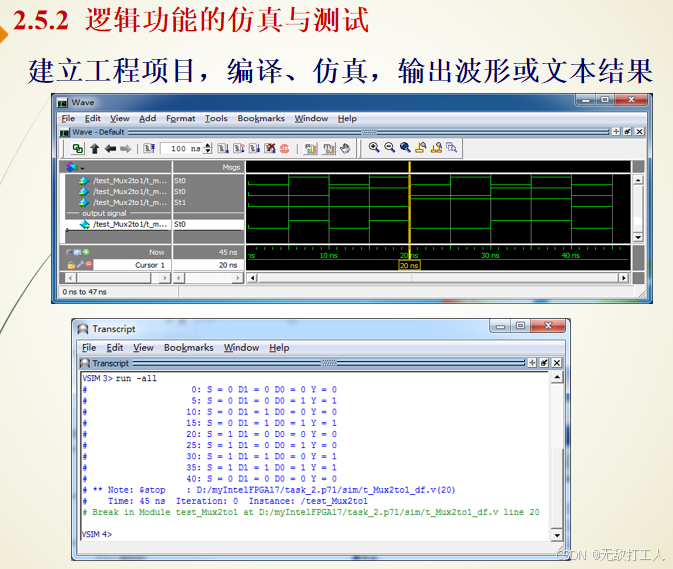
Task: Click waveform horizontal scrollbar right arrow
Action: 623,278
